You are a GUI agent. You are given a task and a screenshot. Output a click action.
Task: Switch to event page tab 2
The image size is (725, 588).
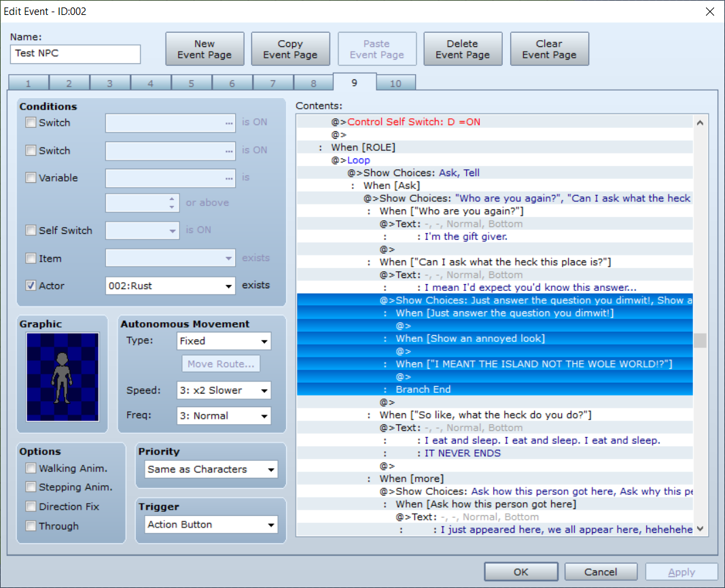[x=69, y=84]
